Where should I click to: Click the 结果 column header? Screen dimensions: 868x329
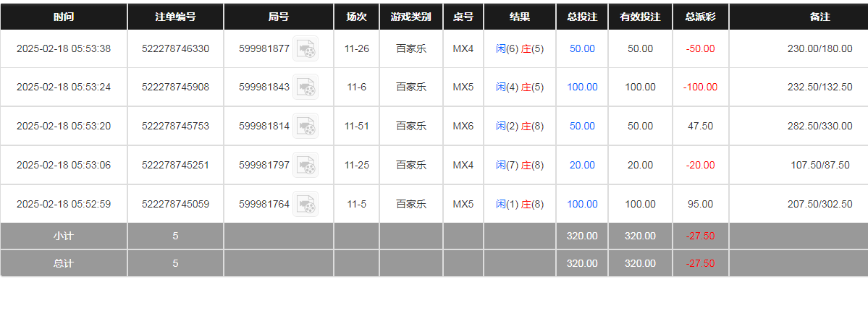click(520, 17)
